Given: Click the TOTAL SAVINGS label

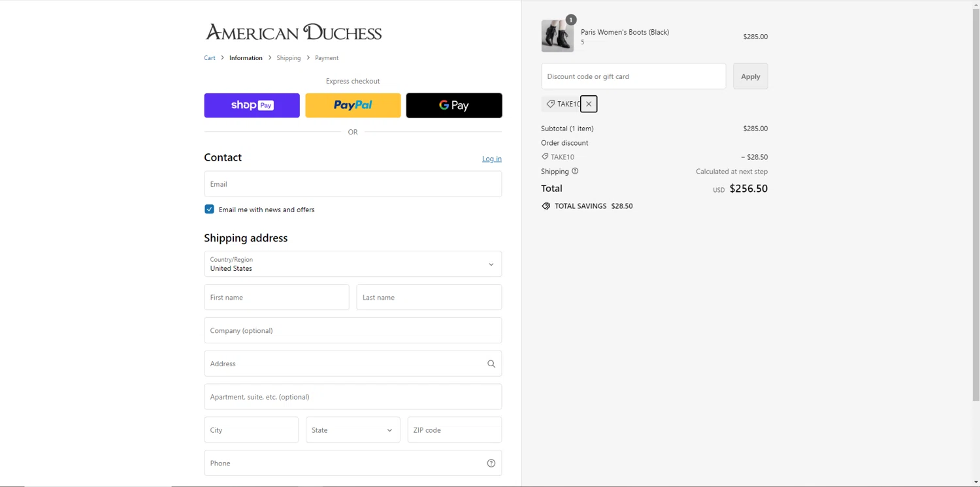Looking at the screenshot, I should pyautogui.click(x=581, y=206).
